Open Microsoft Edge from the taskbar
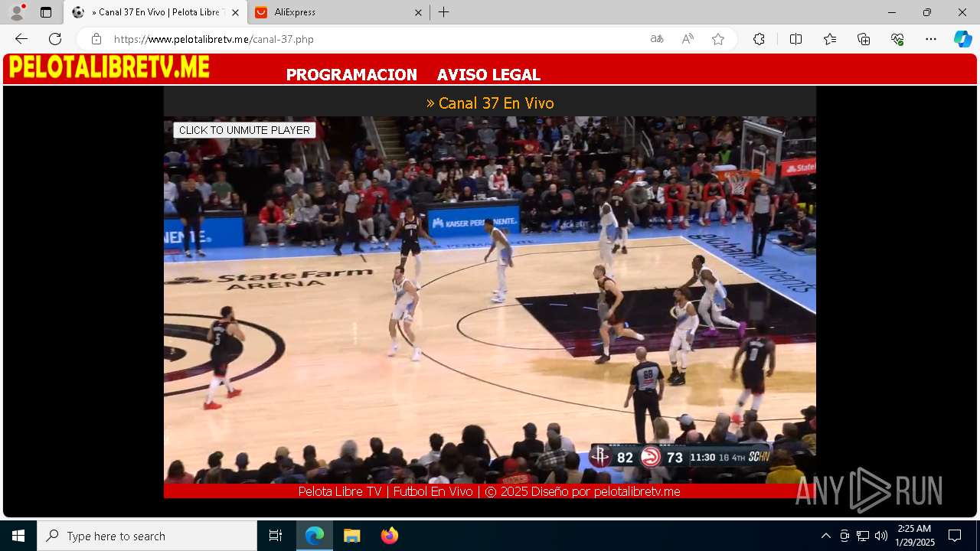This screenshot has width=980, height=551. coord(315,536)
